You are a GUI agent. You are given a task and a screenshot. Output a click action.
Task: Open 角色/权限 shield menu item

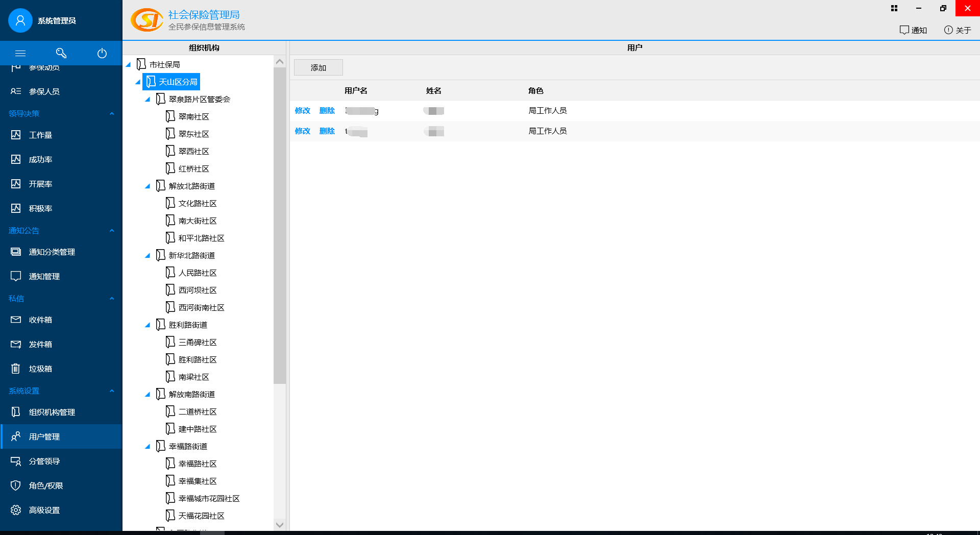click(x=45, y=485)
